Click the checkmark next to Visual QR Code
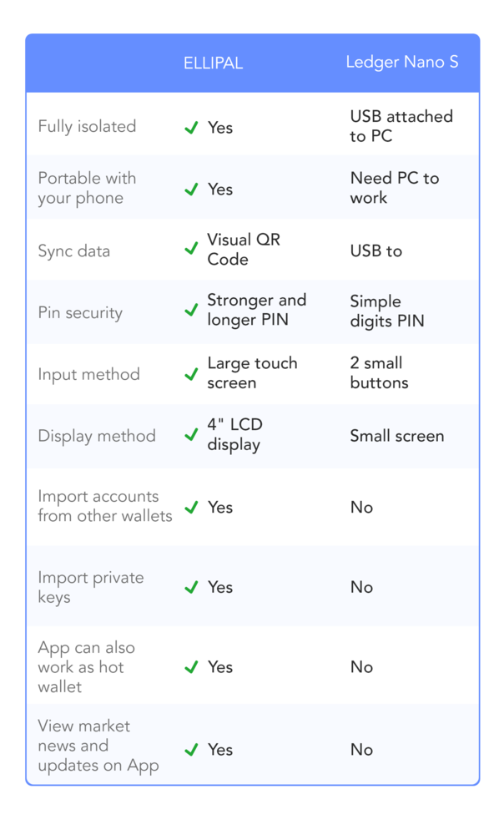 pyautogui.click(x=191, y=249)
